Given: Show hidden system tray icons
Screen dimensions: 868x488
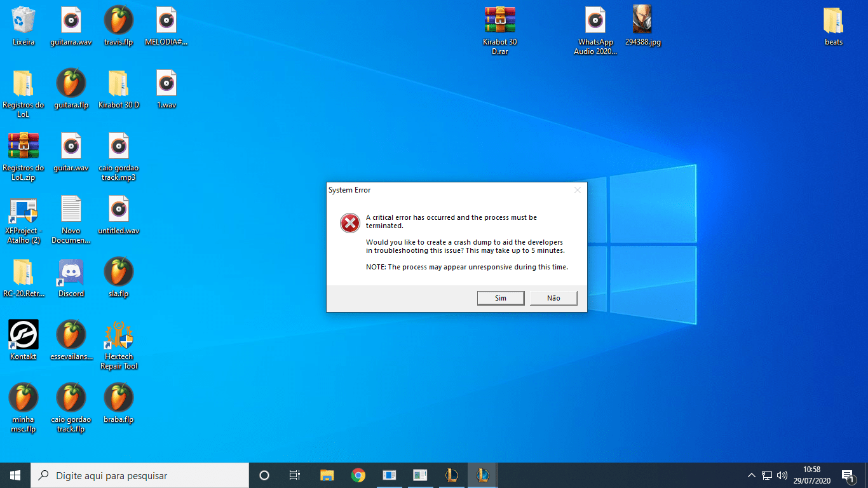Looking at the screenshot, I should point(751,475).
